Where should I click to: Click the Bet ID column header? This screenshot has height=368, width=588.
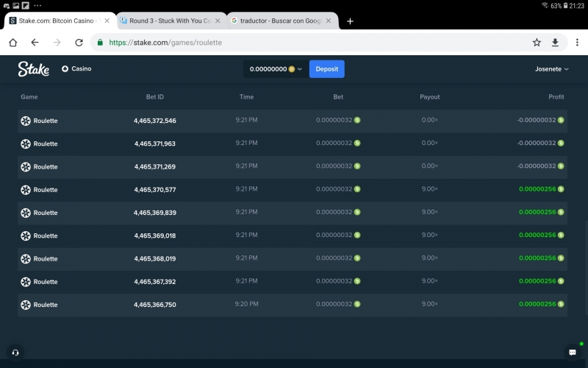[155, 97]
